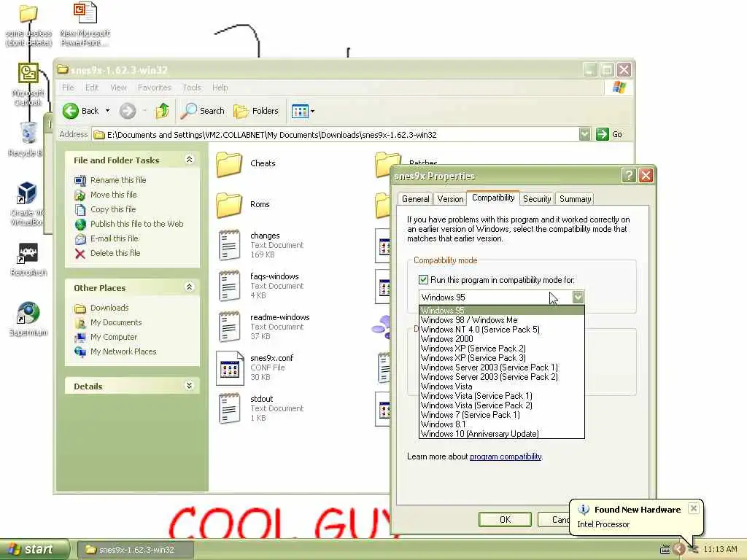Click OK in snes9x Properties
This screenshot has height=560, width=747.
(x=505, y=519)
